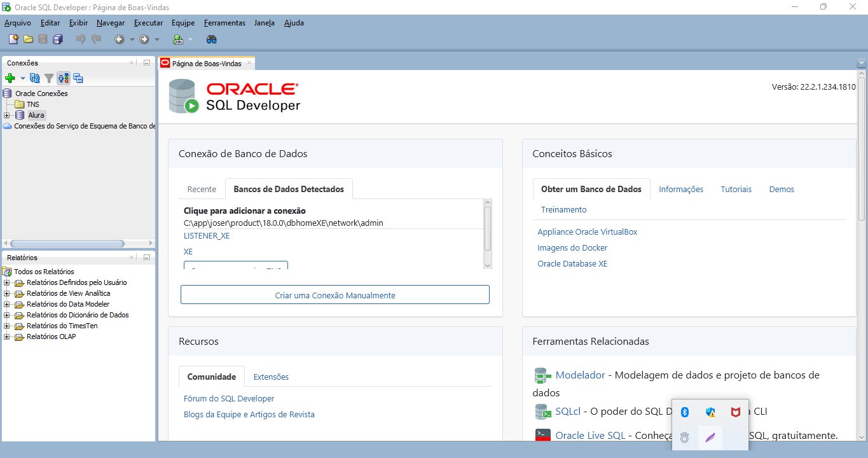Click the binoculars Find DB Object icon

[212, 39]
